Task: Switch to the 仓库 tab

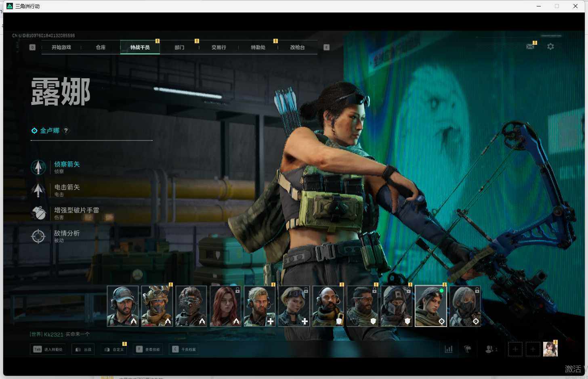Action: coord(101,47)
